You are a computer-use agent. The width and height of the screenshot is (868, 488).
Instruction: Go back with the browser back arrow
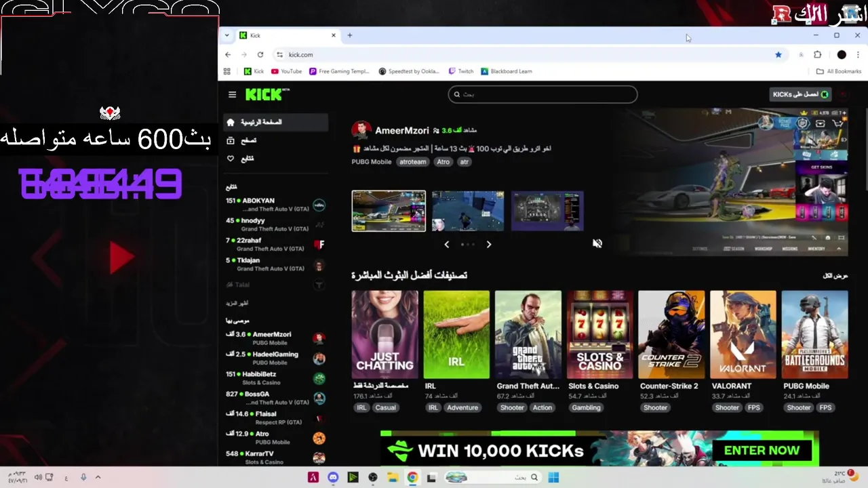(x=228, y=55)
